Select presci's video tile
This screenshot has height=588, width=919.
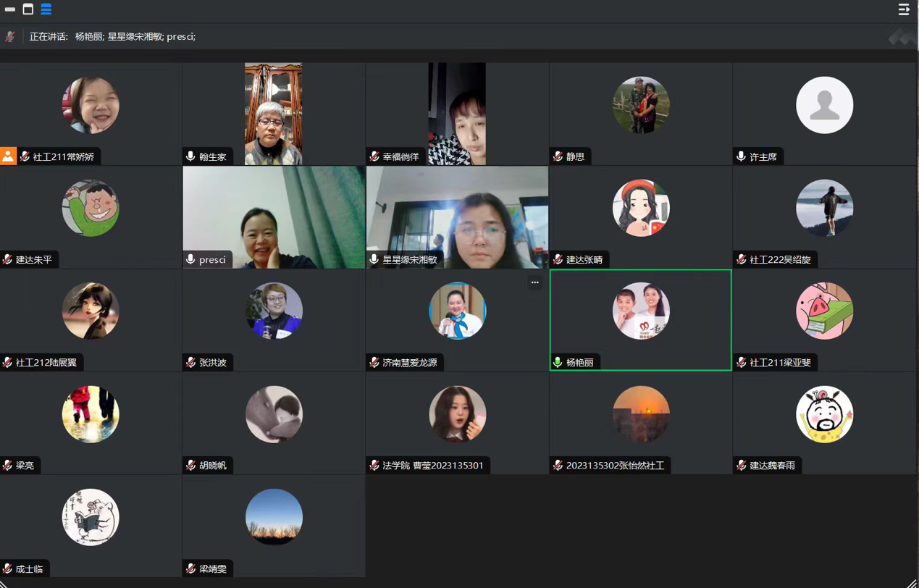[x=274, y=217]
